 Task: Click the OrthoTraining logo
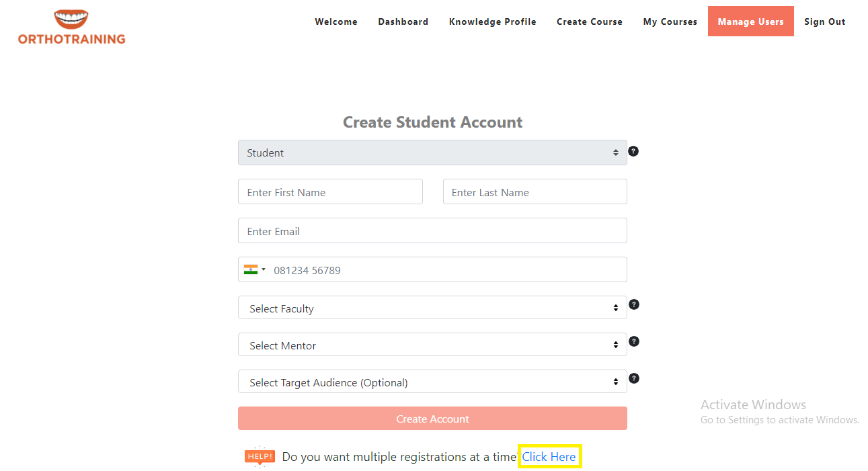point(71,27)
